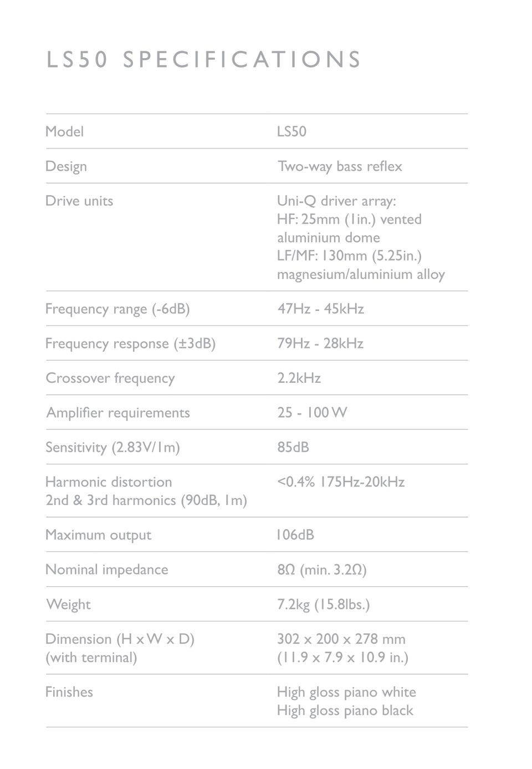Click the <0.4% 175Hz-20kHz value
Image resolution: width=532 pixels, height=769 pixels.
click(341, 482)
